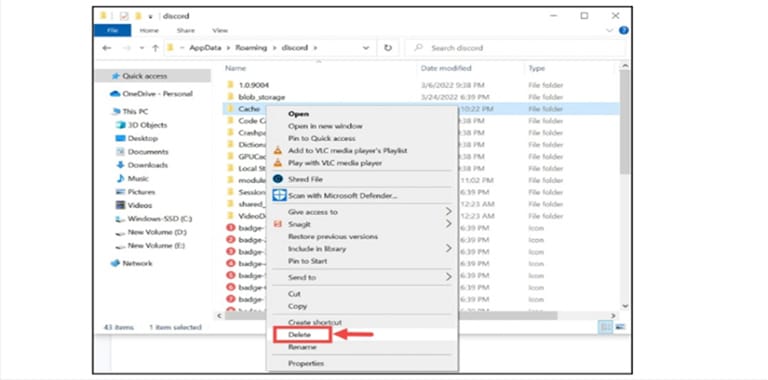Open recent locations dropdown arrow
This screenshot has height=380, width=768.
tap(142, 48)
